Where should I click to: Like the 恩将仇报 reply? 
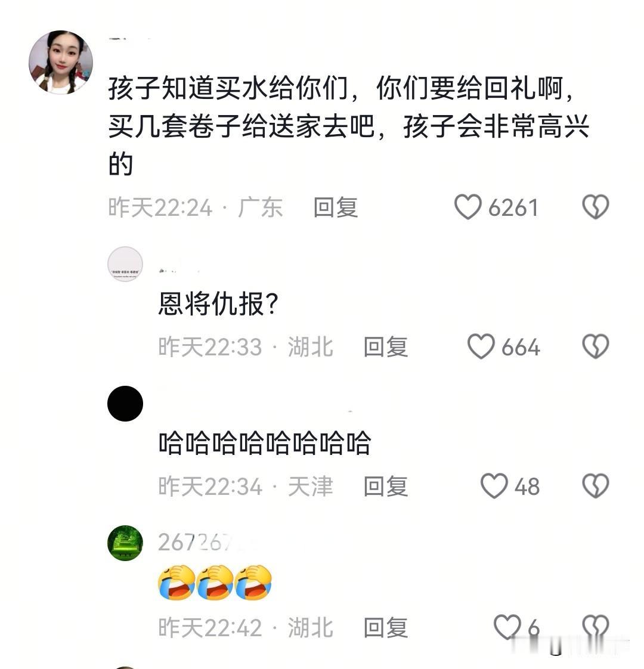pyautogui.click(x=481, y=346)
